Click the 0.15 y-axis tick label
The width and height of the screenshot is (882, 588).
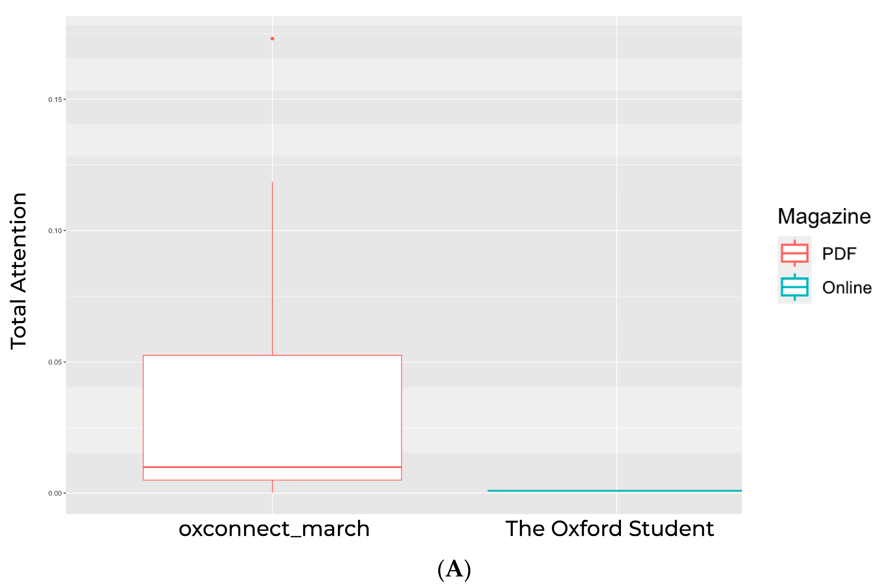pyautogui.click(x=55, y=100)
